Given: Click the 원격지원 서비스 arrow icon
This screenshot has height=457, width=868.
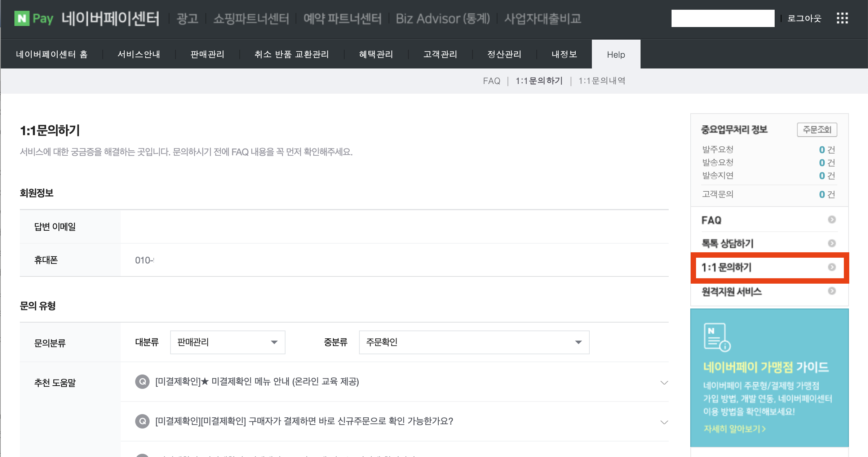Looking at the screenshot, I should pos(832,291).
